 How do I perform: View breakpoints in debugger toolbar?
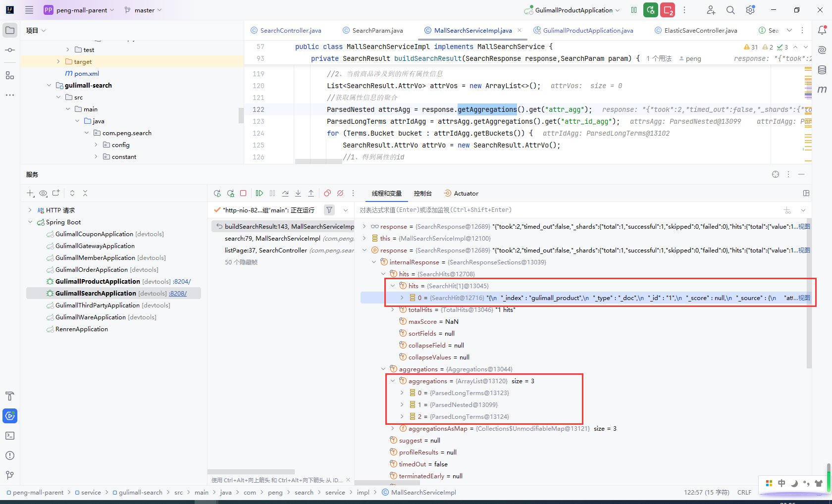pos(327,193)
